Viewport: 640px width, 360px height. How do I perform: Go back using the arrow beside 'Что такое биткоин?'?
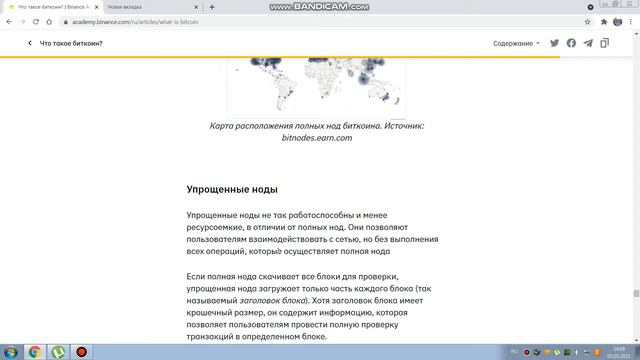(30, 43)
